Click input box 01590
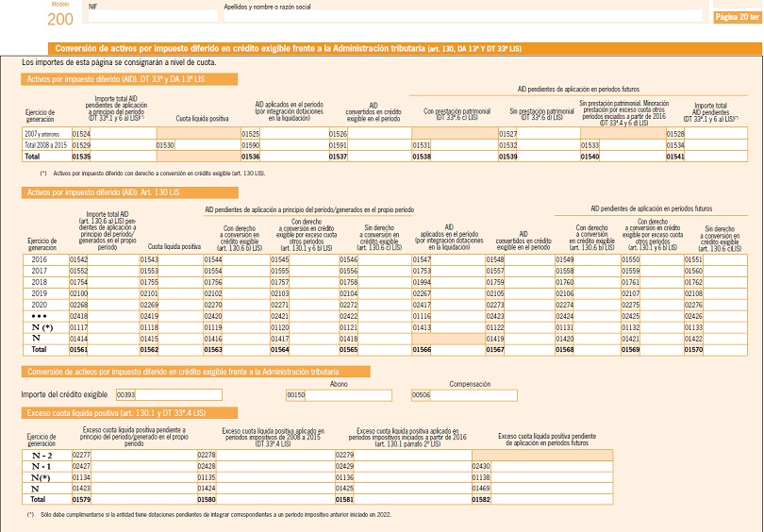The height and width of the screenshot is (532, 764). (x=294, y=145)
